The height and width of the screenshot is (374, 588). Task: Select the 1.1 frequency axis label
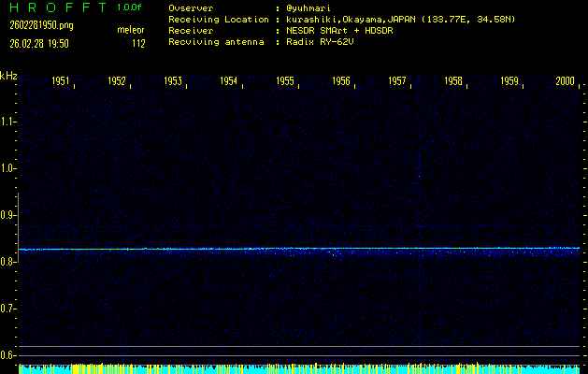click(8, 122)
